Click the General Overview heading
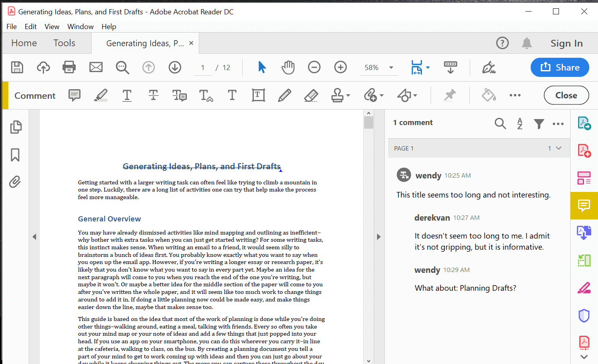This screenshot has height=364, width=598. [110, 219]
